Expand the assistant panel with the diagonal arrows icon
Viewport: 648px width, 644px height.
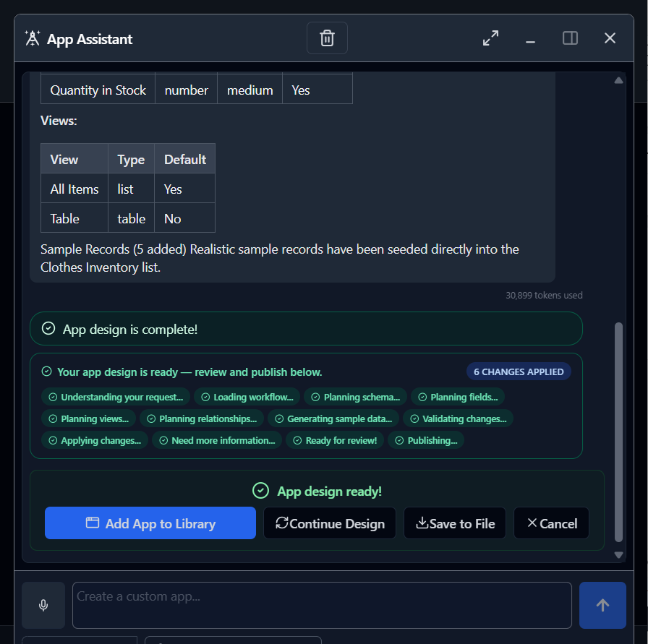(490, 38)
